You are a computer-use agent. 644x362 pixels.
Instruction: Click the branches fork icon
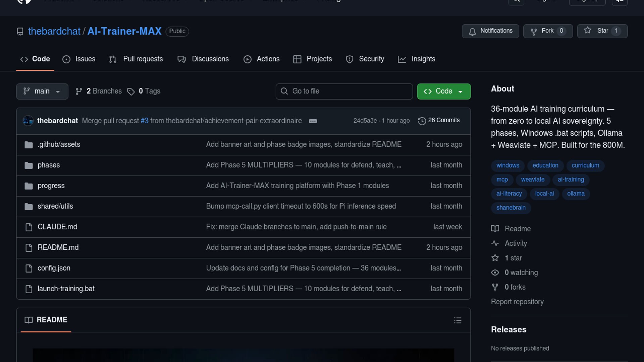coord(79,92)
